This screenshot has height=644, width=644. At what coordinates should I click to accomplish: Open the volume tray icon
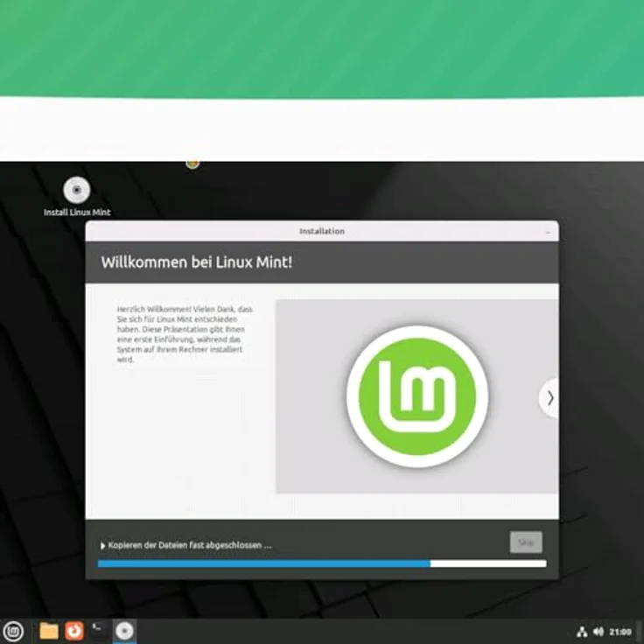[598, 632]
